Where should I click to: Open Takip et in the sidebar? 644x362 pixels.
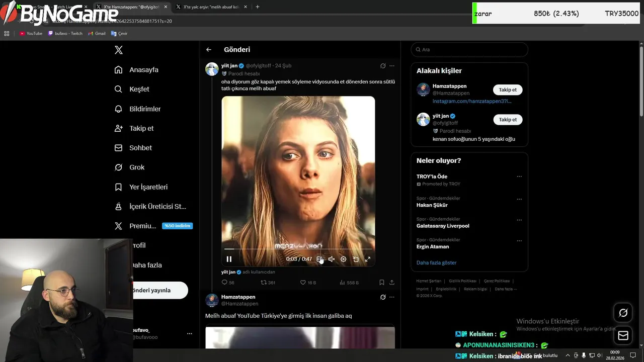pyautogui.click(x=134, y=128)
